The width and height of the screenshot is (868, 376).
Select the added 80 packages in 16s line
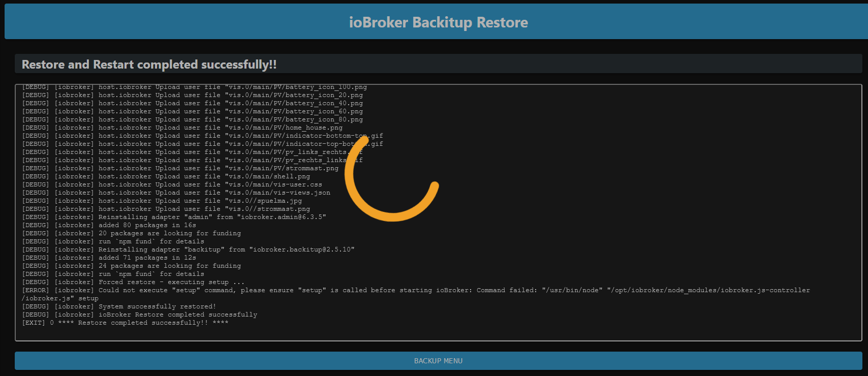pos(109,225)
